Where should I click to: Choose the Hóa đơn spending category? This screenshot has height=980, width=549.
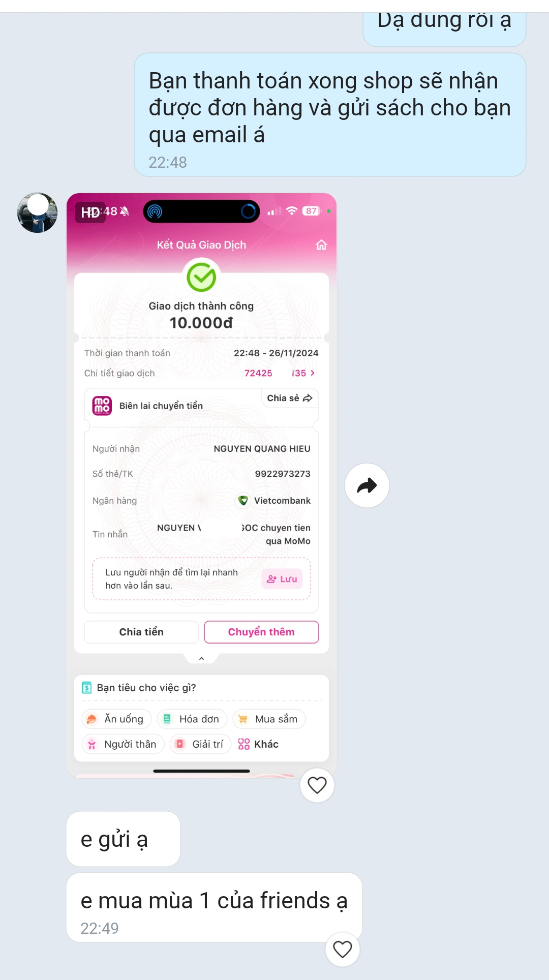coord(192,719)
